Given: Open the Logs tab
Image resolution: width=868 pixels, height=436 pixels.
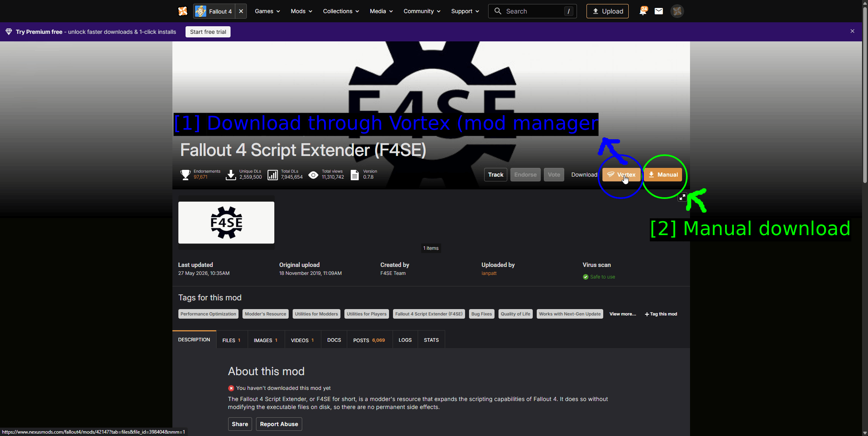Looking at the screenshot, I should click(405, 340).
